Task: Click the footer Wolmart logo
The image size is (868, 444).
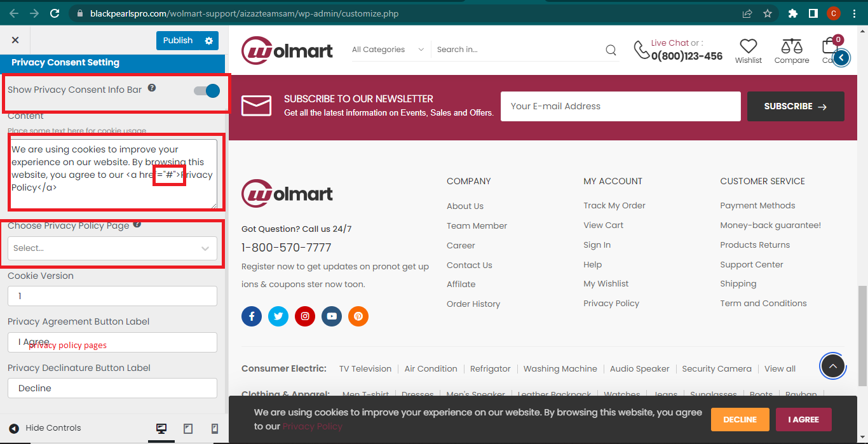Action: [287, 194]
